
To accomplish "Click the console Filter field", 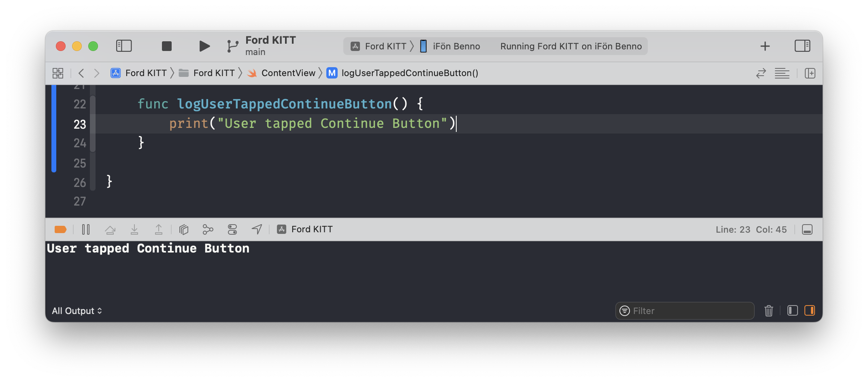I will point(685,311).
